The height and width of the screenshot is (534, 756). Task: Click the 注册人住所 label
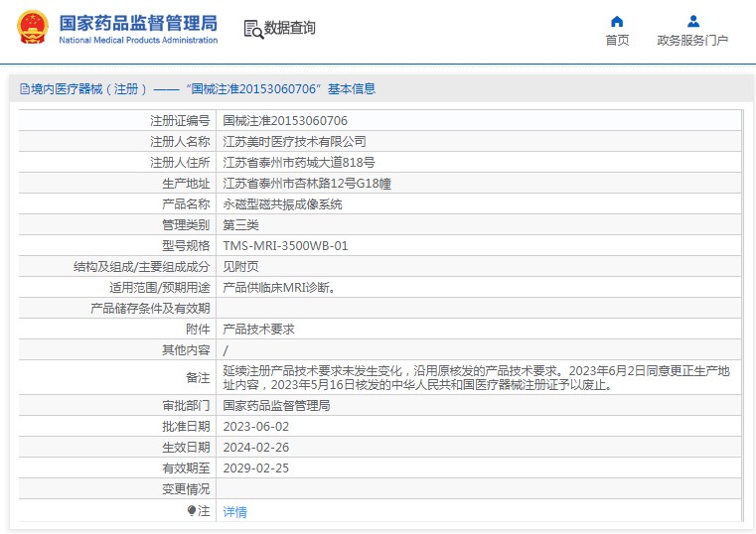coord(180,162)
